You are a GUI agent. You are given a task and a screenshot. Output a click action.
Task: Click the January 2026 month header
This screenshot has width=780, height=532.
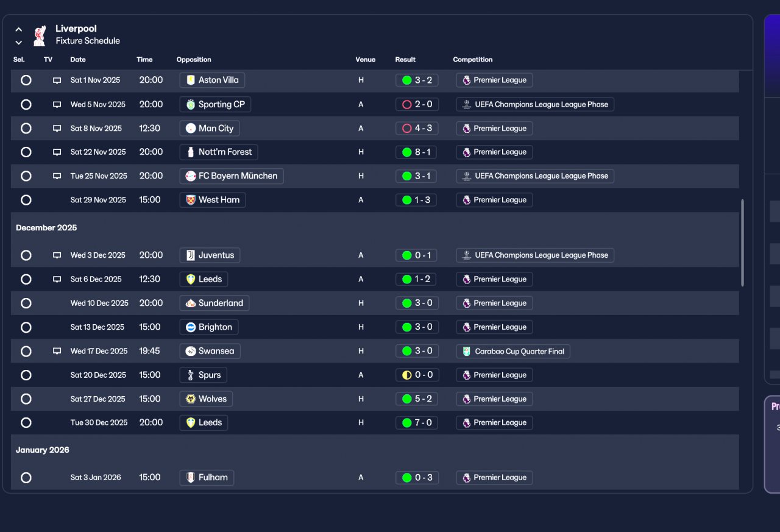tap(43, 450)
